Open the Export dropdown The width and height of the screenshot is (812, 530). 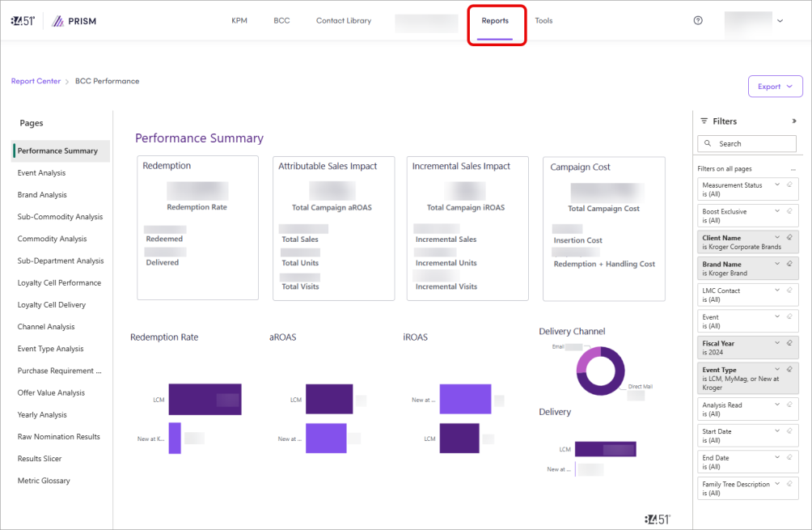[775, 87]
